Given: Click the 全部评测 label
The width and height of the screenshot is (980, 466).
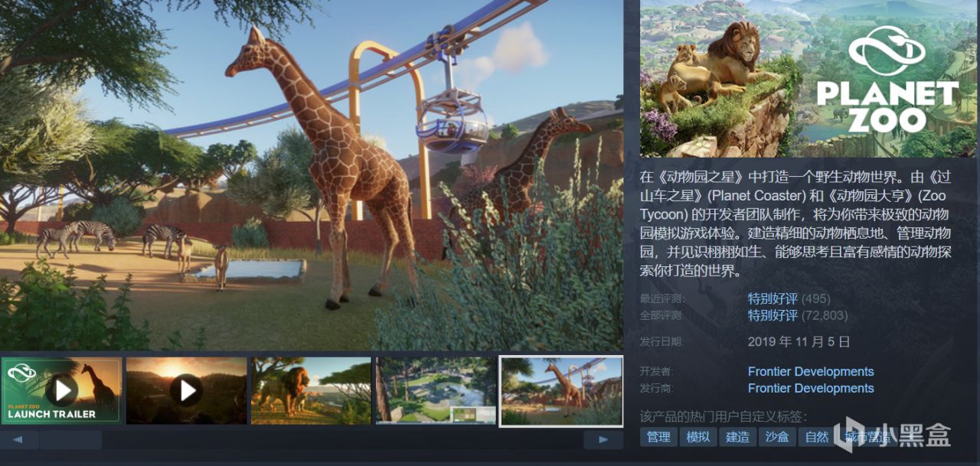Looking at the screenshot, I should [x=662, y=315].
